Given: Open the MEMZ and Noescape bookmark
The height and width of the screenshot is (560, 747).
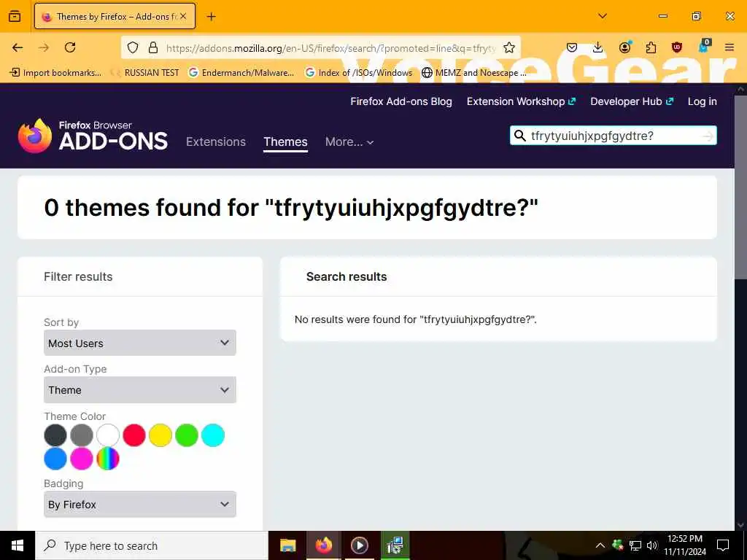Looking at the screenshot, I should (x=474, y=73).
